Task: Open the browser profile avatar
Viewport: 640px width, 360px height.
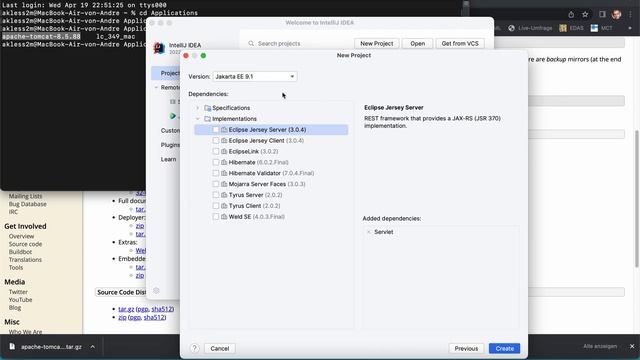Action: click(616, 15)
